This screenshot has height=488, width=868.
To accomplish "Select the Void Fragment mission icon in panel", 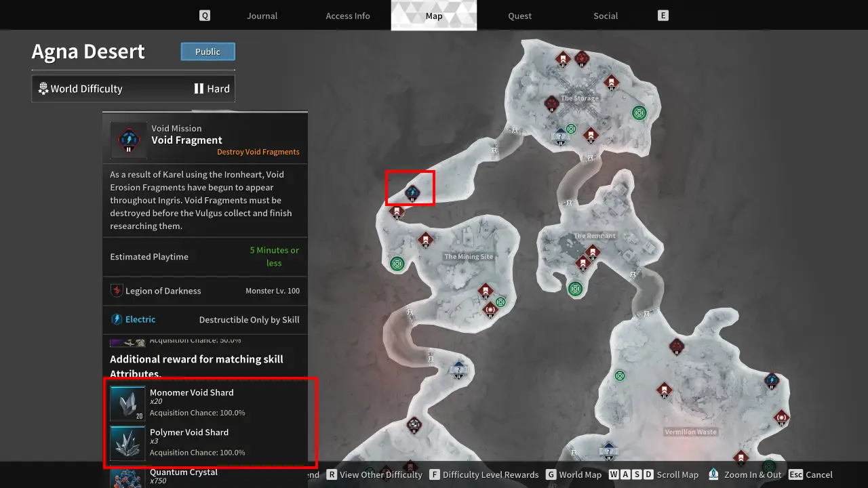I will tap(128, 140).
